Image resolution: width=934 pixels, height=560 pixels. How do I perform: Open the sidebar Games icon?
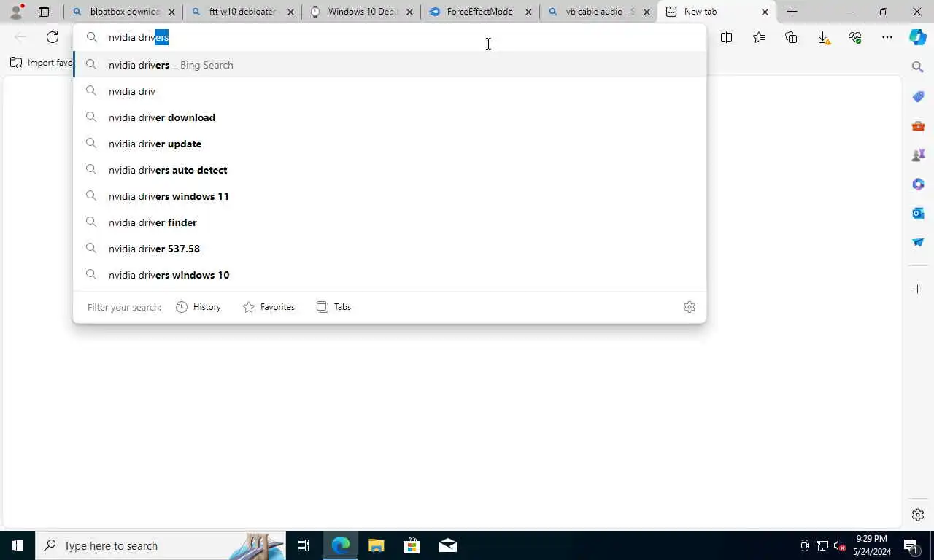918,155
